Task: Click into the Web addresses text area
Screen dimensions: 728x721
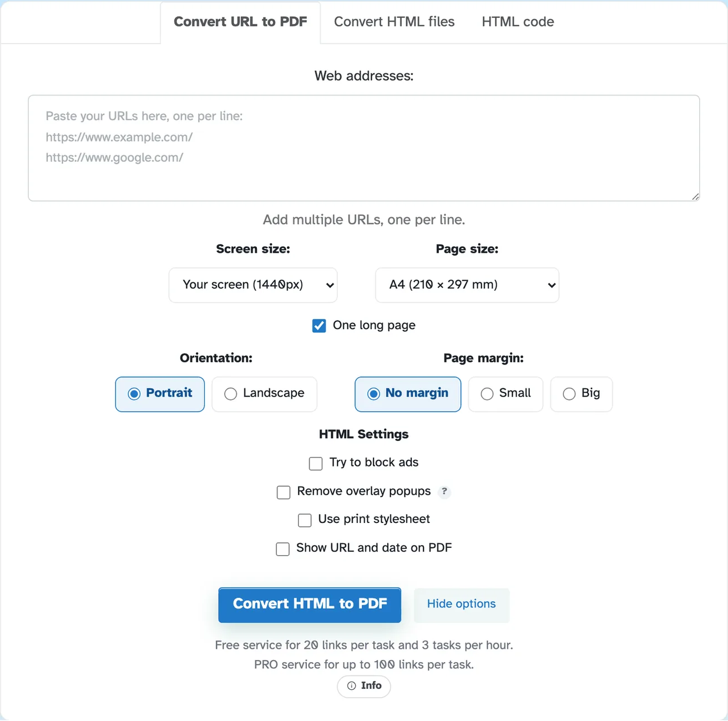Action: tap(364, 148)
